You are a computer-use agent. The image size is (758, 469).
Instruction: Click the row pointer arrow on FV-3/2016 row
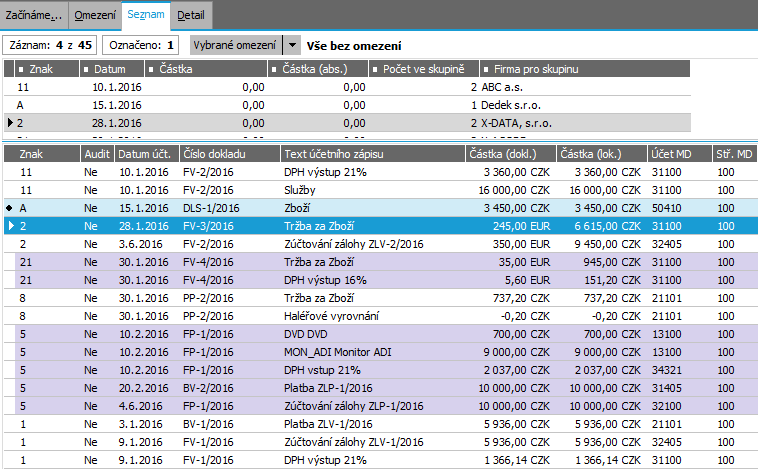click(10, 226)
